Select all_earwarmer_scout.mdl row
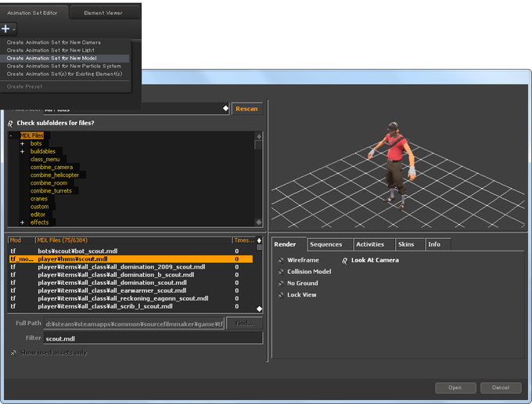This screenshot has width=532, height=404. tap(131, 290)
